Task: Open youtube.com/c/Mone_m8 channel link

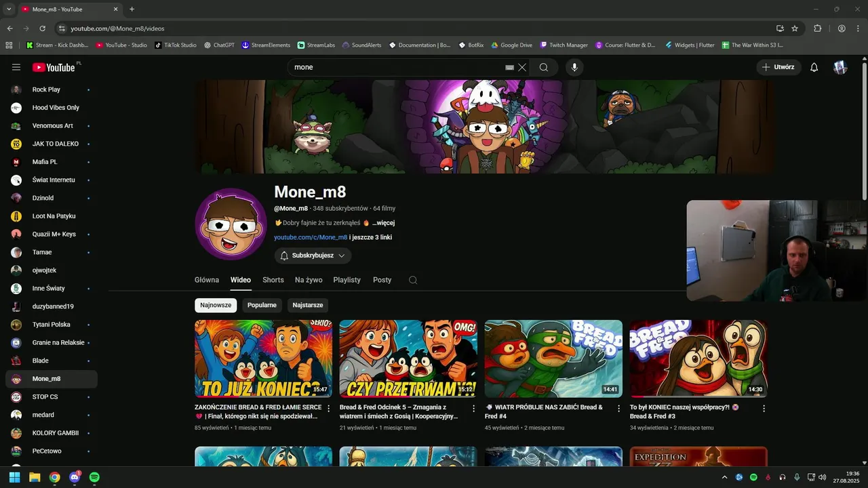Action: 311,237
